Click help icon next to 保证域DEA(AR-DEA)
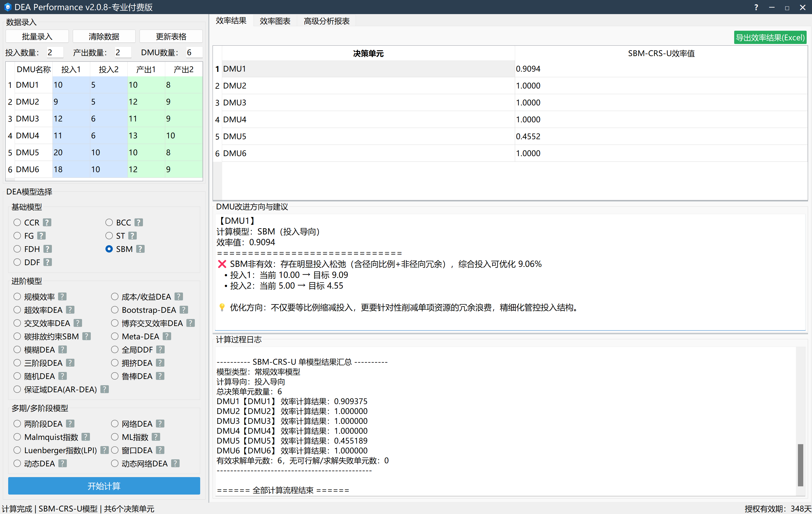The height and width of the screenshot is (514, 812). click(x=105, y=389)
